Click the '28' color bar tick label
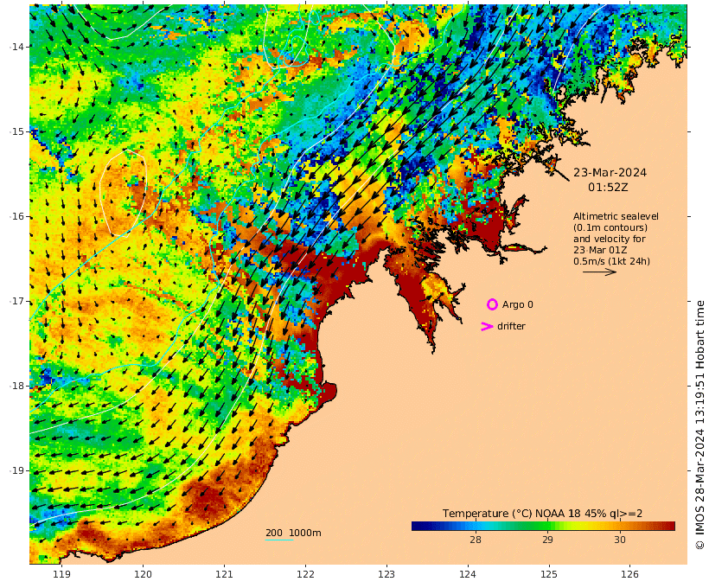 click(x=476, y=540)
